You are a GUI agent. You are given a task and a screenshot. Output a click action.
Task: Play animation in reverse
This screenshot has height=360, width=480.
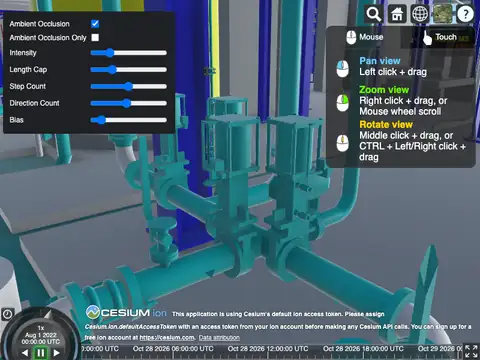point(25,353)
